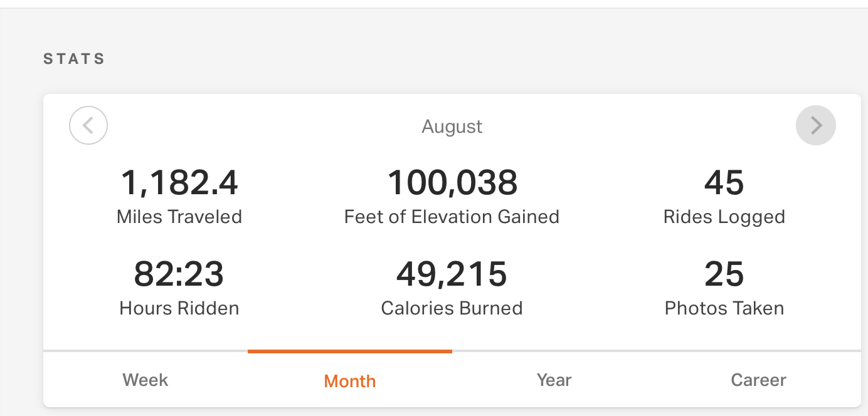Click the August month heading
Screen dimensions: 868x416
tap(452, 127)
